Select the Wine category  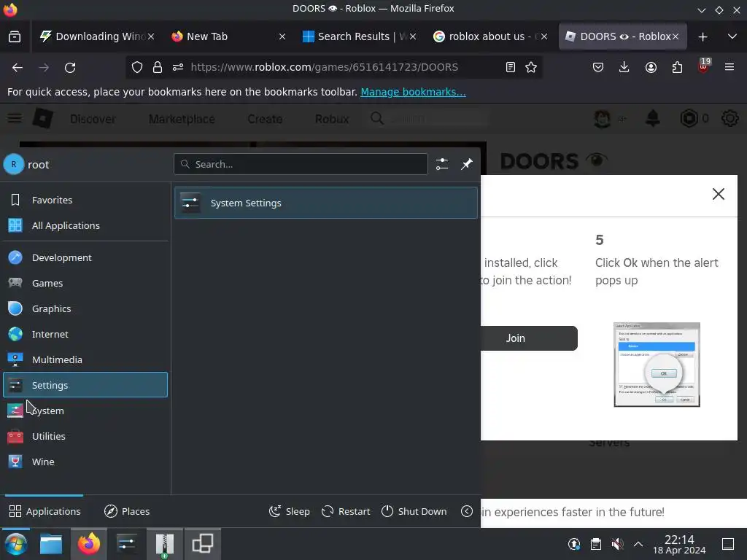tap(85, 462)
